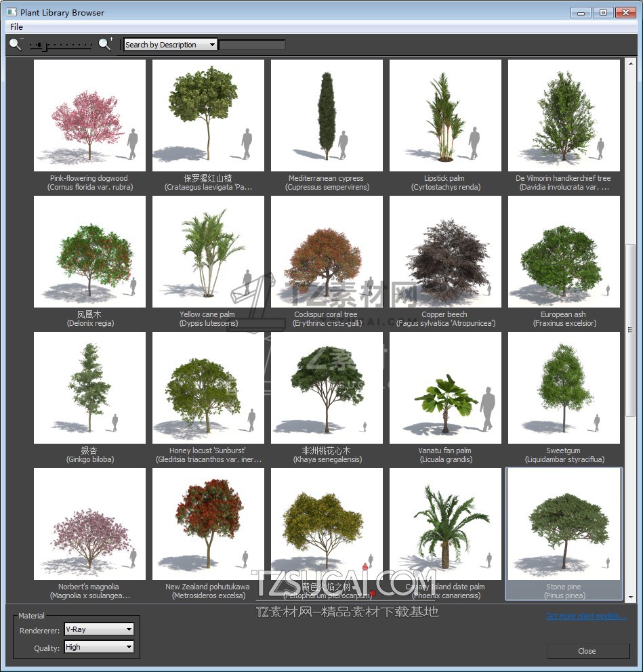Click the (Fraxinus excelsior) label text
643x672 pixels.
coord(564,323)
